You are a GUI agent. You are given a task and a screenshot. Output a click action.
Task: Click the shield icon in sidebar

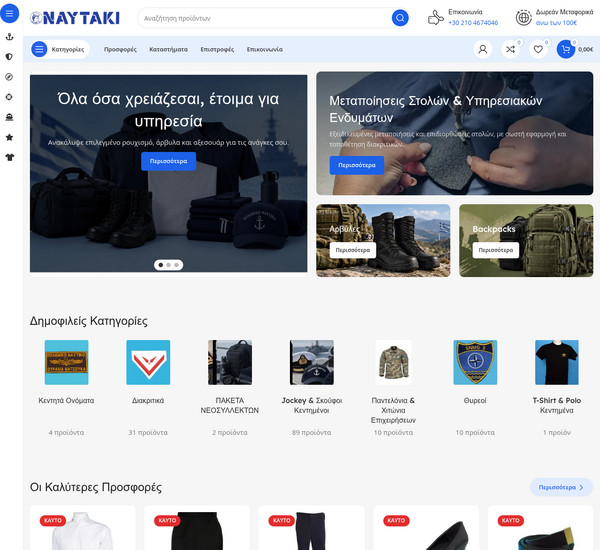(10, 57)
